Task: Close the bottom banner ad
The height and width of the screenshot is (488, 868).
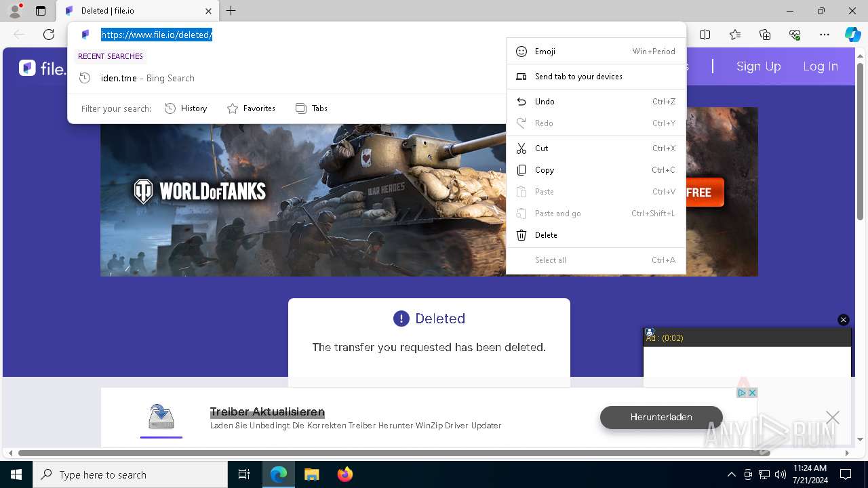Action: pyautogui.click(x=833, y=418)
